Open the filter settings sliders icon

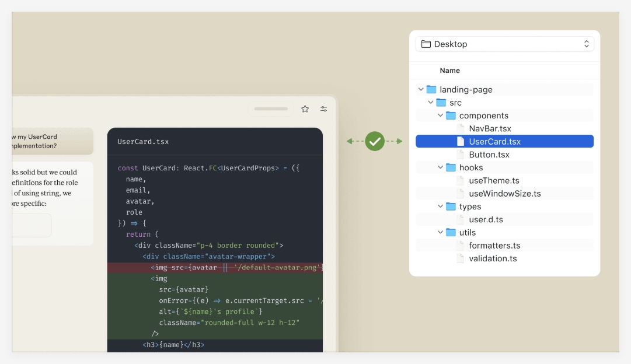point(323,108)
